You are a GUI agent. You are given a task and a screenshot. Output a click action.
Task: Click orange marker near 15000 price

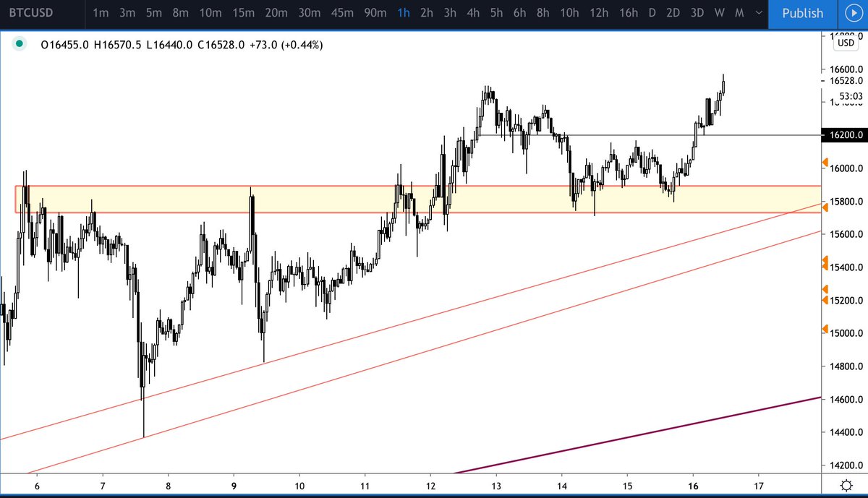click(x=825, y=330)
